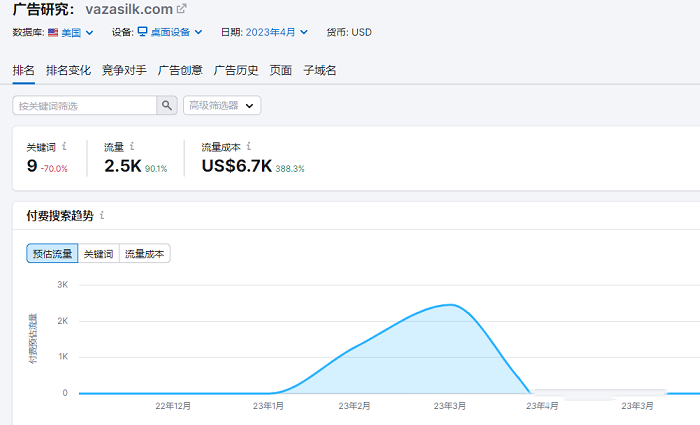Viewport: 700px width, 425px height.
Task: Open the 桌面设备 device dropdown
Action: click(x=176, y=32)
